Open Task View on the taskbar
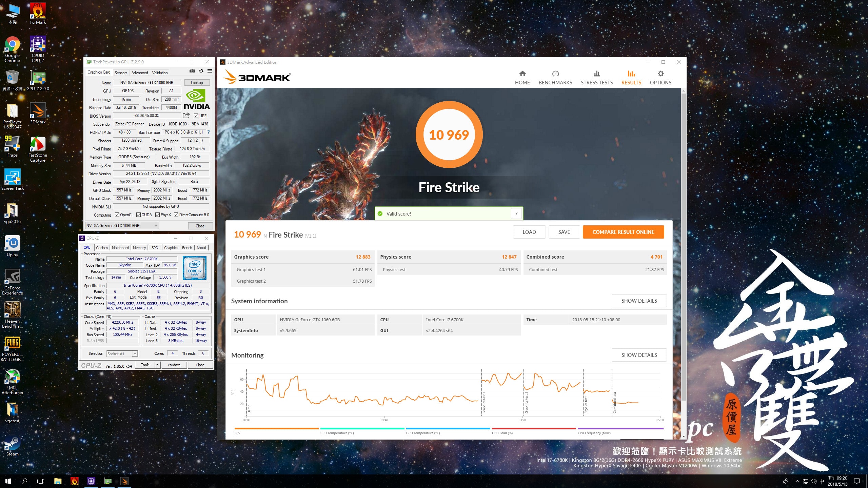This screenshot has width=868, height=488. [41, 481]
